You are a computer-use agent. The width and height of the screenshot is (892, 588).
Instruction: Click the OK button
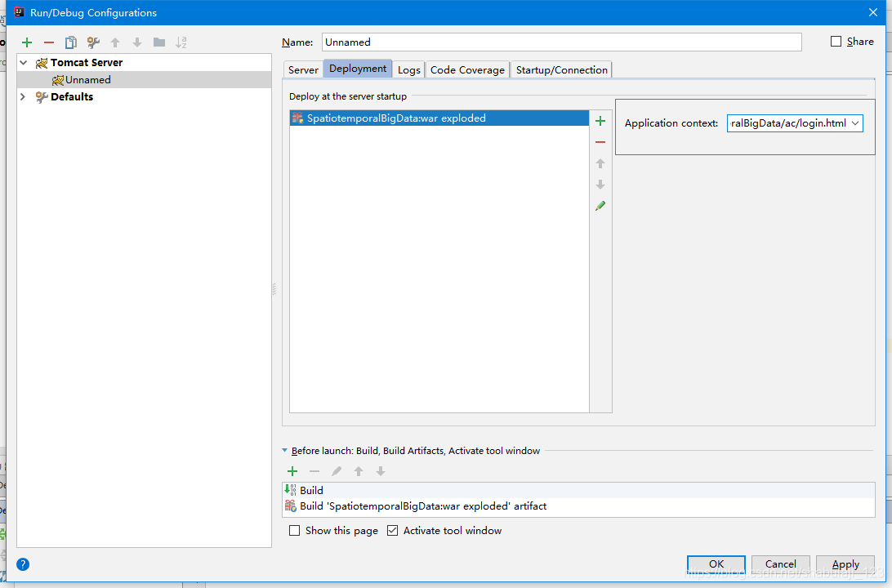pyautogui.click(x=716, y=564)
